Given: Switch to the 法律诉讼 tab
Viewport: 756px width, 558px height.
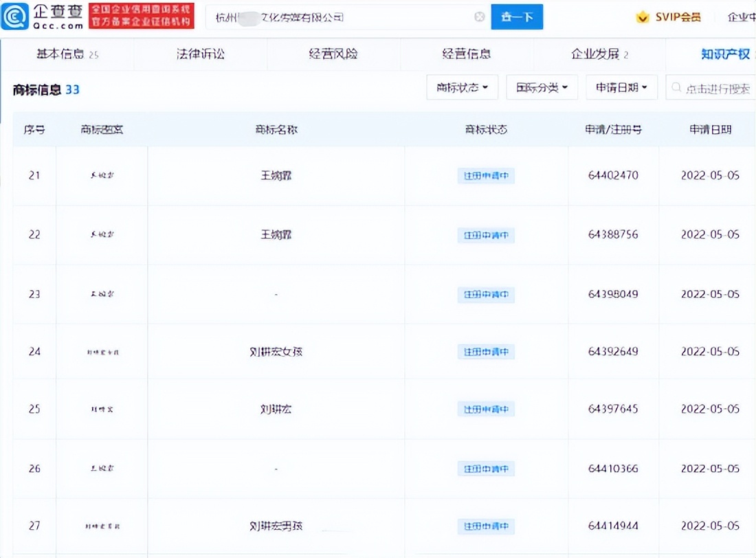Looking at the screenshot, I should [200, 53].
